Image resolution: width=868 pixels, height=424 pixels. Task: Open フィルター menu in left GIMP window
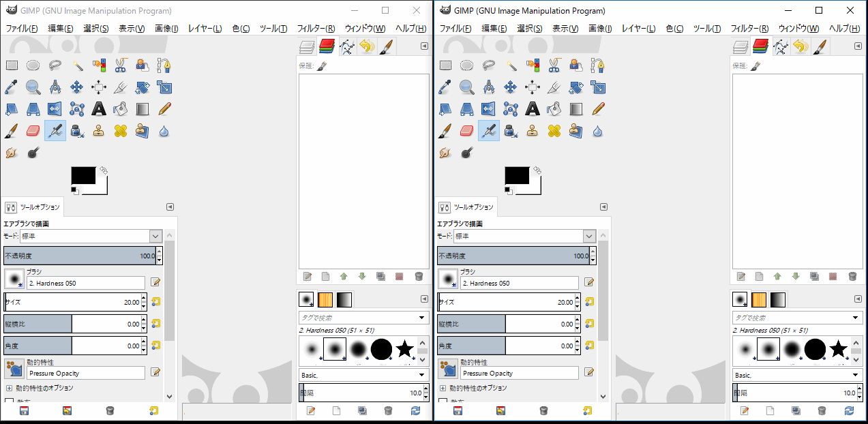click(x=316, y=29)
